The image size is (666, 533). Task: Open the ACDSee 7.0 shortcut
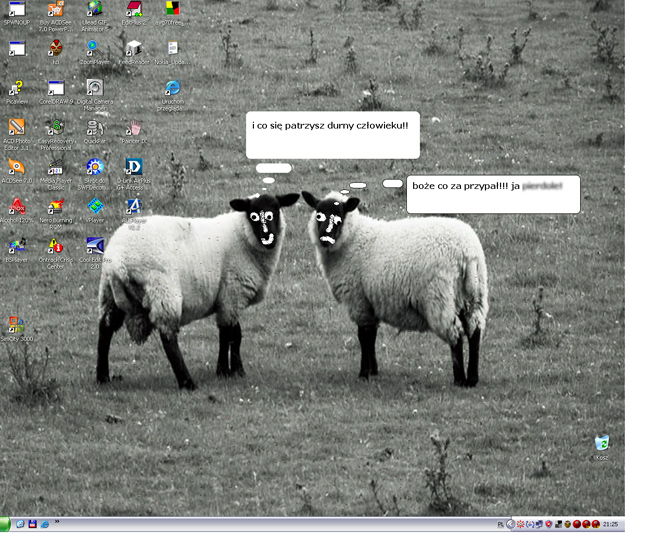tap(16, 167)
